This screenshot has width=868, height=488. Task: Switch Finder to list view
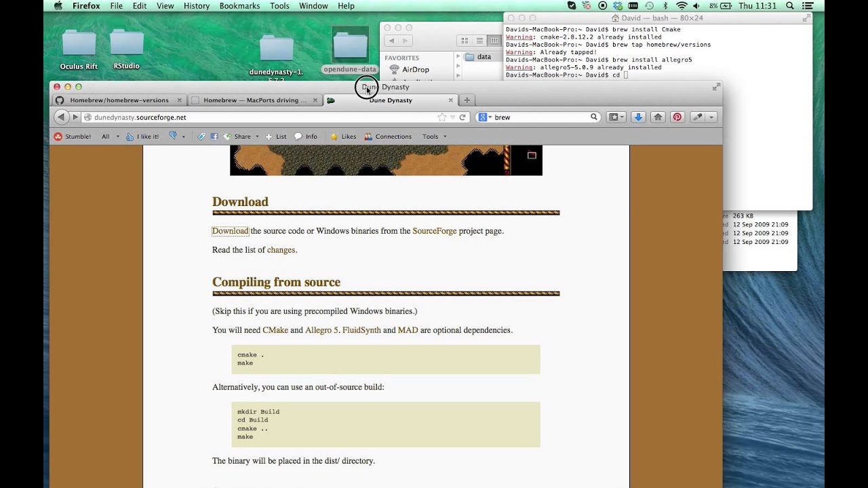[x=479, y=41]
